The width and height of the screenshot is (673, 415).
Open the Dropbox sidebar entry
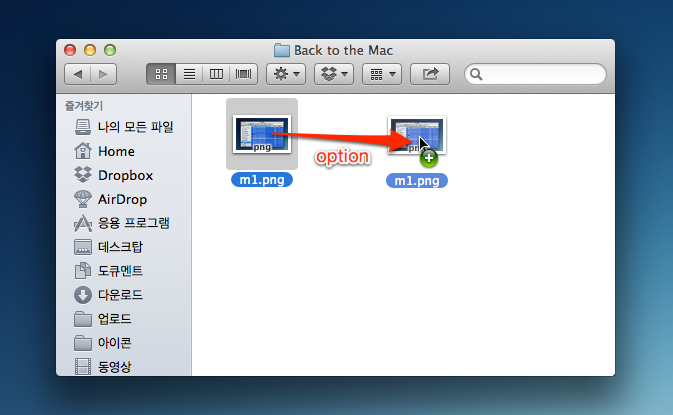click(125, 176)
